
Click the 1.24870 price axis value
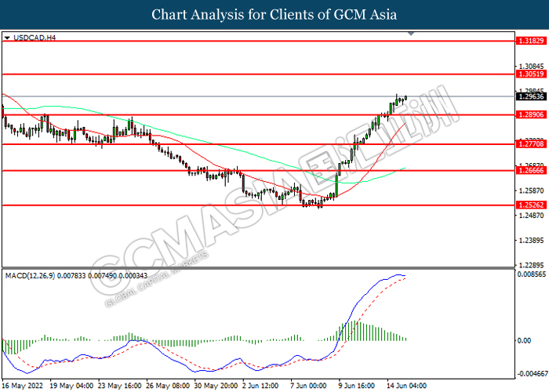pyautogui.click(x=531, y=216)
